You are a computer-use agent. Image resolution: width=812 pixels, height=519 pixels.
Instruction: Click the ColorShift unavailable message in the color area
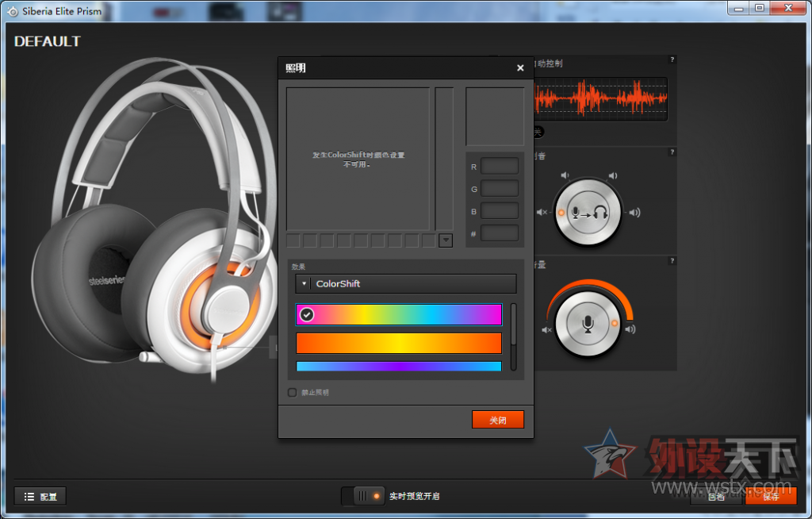tap(358, 160)
